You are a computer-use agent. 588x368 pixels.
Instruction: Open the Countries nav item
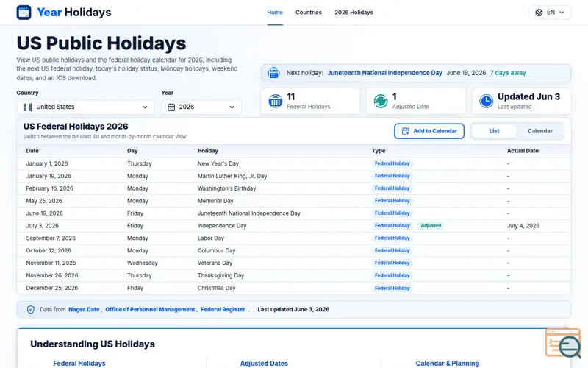(x=309, y=13)
